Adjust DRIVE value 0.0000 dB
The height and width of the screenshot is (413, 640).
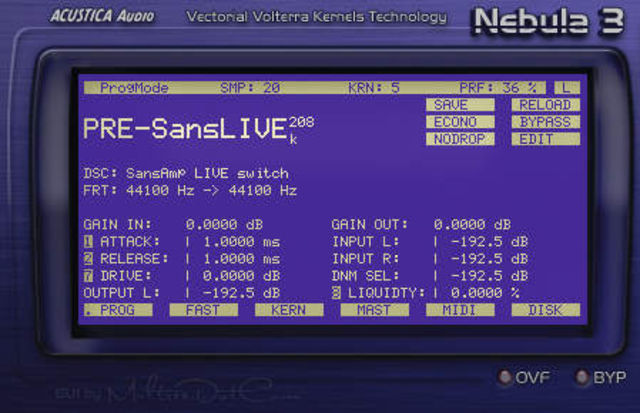tap(241, 276)
